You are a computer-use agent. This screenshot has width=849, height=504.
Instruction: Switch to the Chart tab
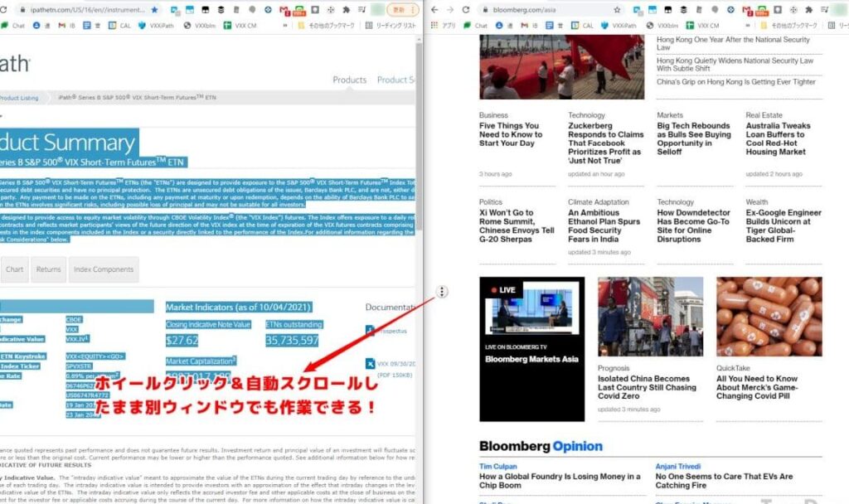click(15, 269)
